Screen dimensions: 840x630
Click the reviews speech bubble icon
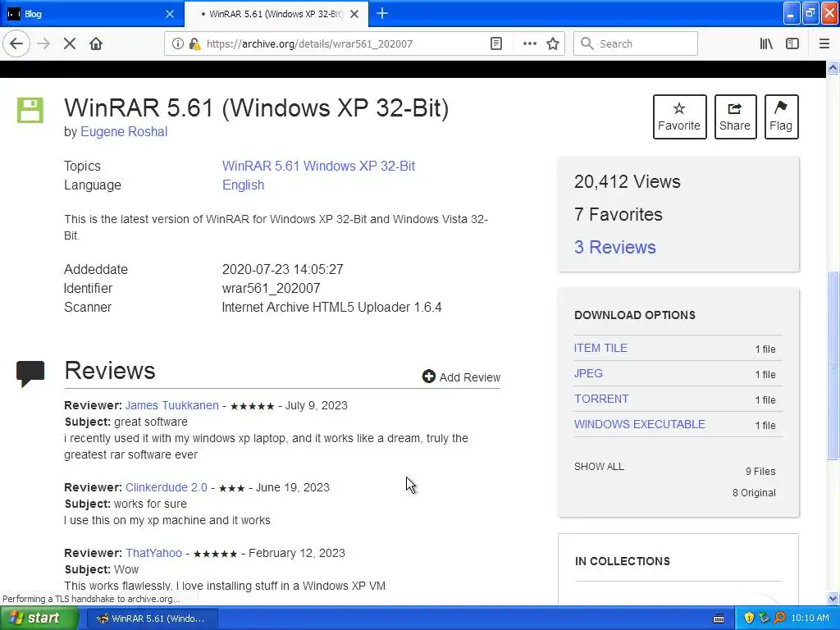coord(30,373)
